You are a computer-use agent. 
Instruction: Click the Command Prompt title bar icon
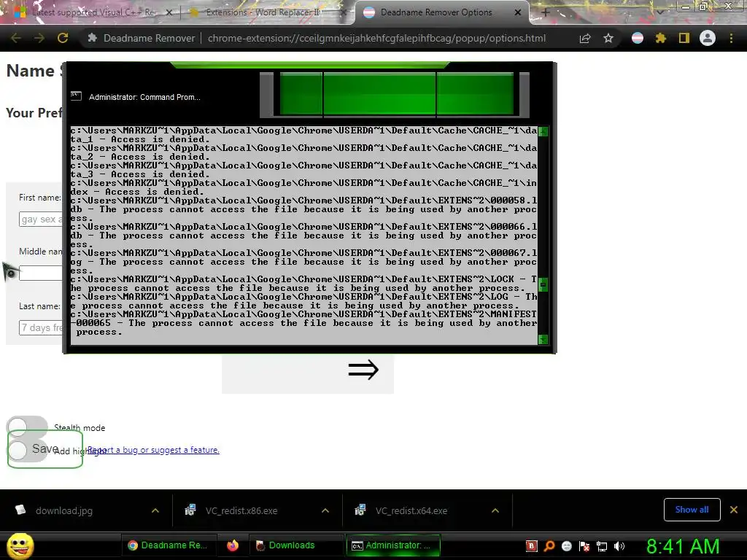(x=76, y=96)
